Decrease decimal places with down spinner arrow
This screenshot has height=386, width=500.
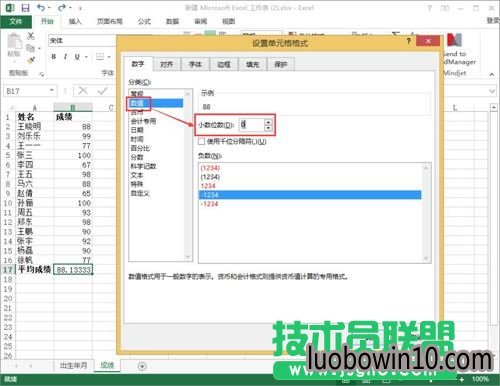tap(268, 128)
